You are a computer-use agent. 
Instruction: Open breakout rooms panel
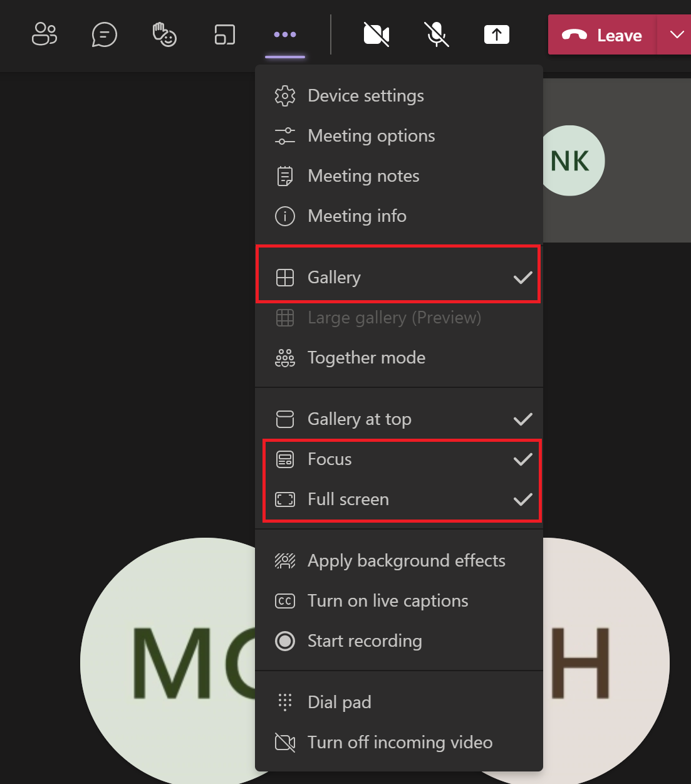coord(224,35)
